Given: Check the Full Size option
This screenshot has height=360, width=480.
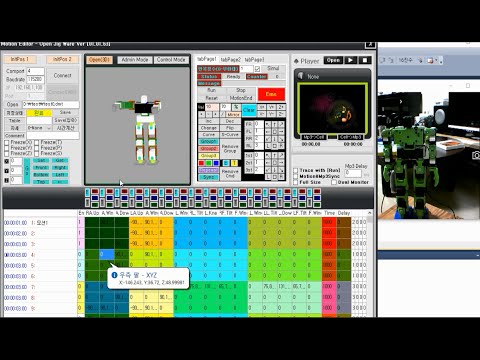Looking at the screenshot, I should [295, 182].
